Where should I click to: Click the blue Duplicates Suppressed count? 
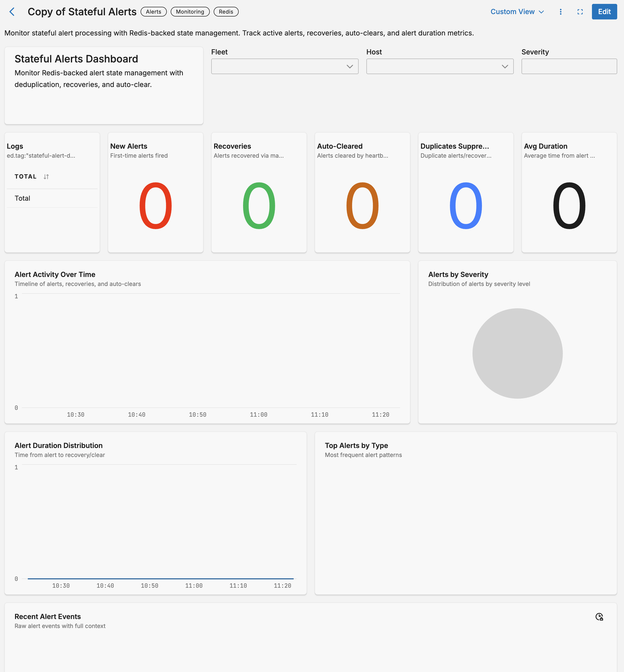pyautogui.click(x=466, y=206)
